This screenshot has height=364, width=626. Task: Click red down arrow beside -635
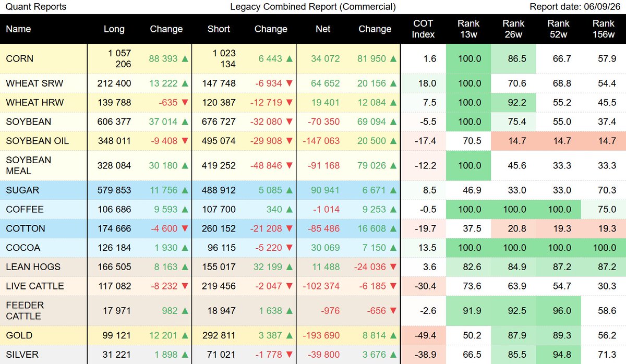pyautogui.click(x=184, y=102)
